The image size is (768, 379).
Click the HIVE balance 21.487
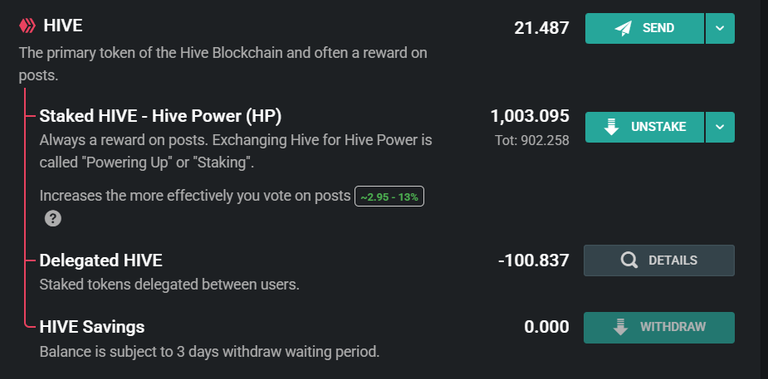pyautogui.click(x=542, y=28)
